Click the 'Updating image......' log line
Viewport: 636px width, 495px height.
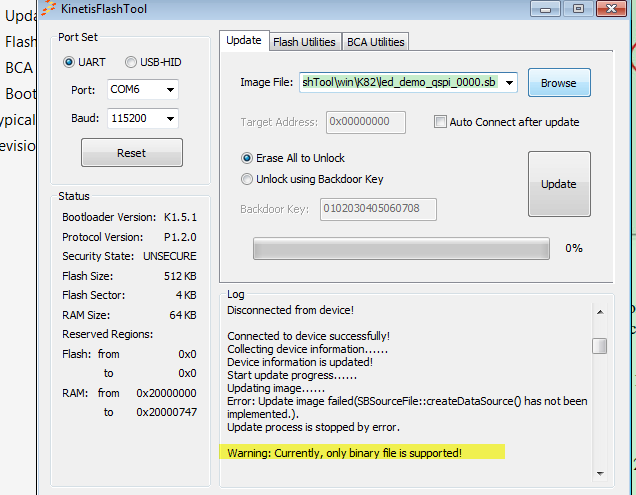pos(276,388)
